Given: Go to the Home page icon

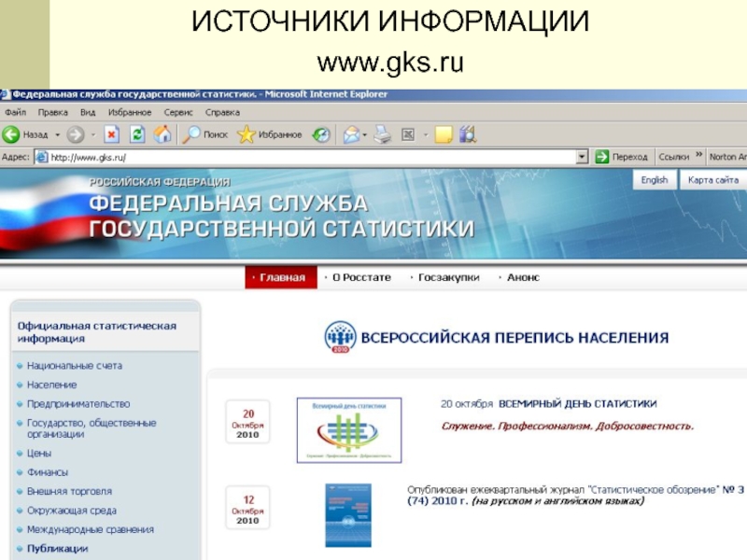Looking at the screenshot, I should tap(162, 134).
